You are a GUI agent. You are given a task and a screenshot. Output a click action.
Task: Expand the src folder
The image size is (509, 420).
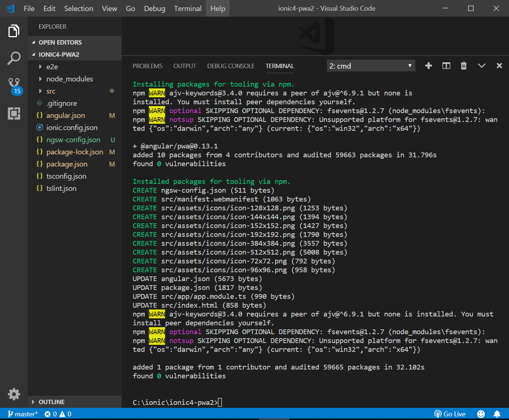(x=74, y=91)
